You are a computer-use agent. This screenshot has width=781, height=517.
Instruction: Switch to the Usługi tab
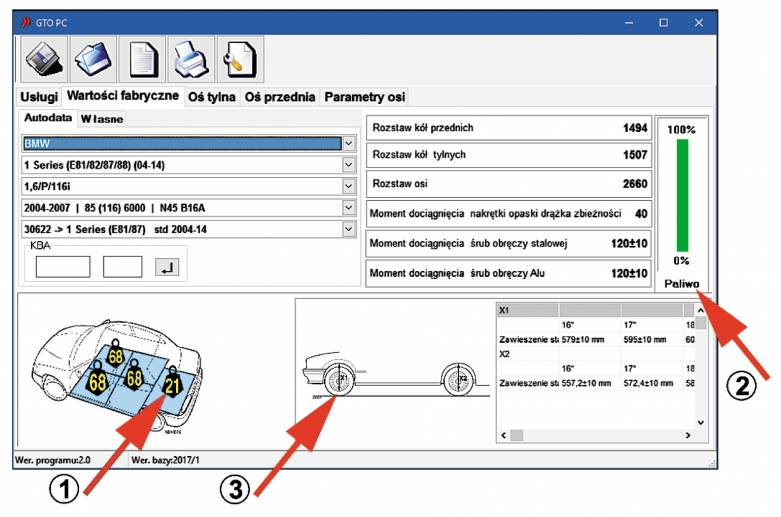(x=39, y=97)
